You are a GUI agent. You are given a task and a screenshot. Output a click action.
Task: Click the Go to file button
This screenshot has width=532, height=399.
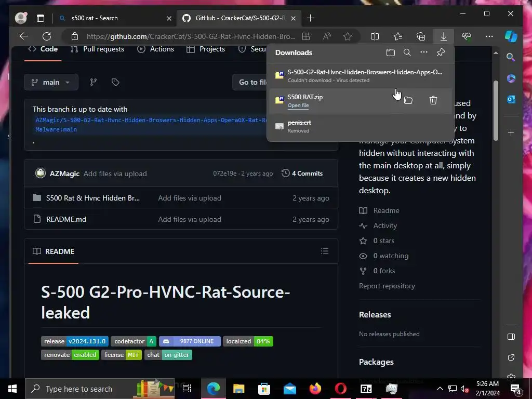250,82
